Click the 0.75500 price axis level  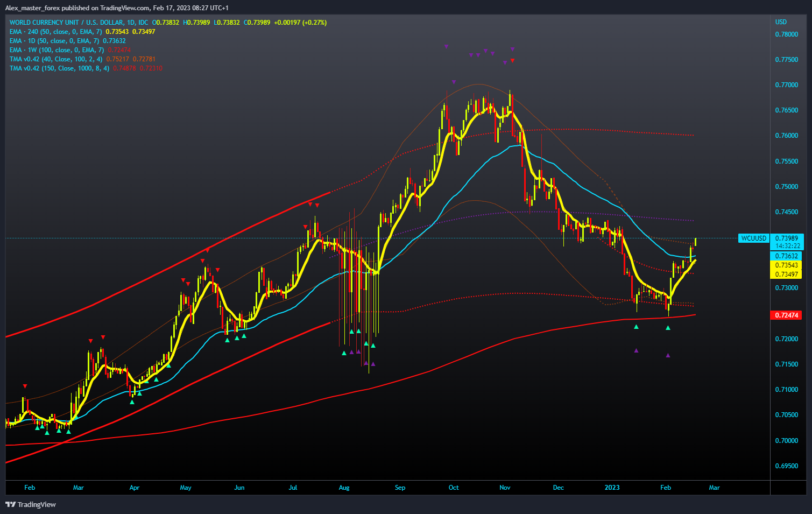point(787,161)
